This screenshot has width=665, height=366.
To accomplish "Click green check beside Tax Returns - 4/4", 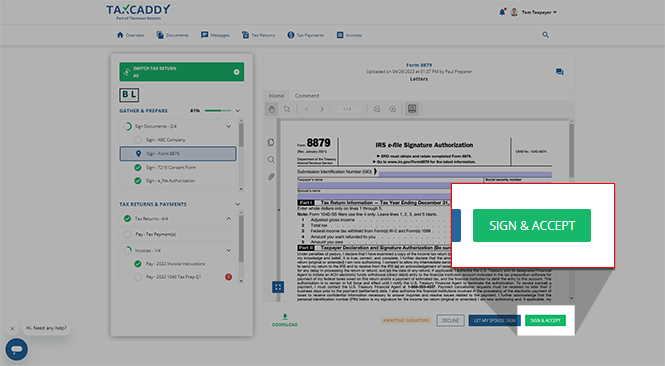I will (x=127, y=219).
